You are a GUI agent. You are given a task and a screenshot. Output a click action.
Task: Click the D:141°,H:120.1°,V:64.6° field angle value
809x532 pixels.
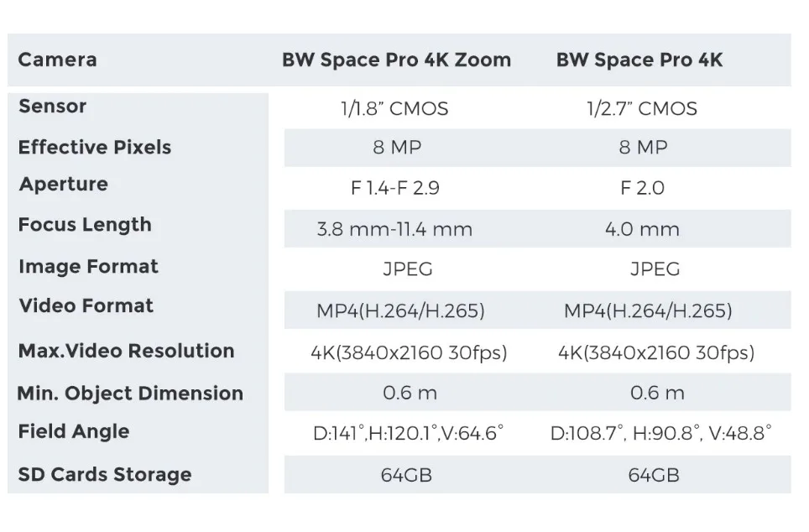408,433
